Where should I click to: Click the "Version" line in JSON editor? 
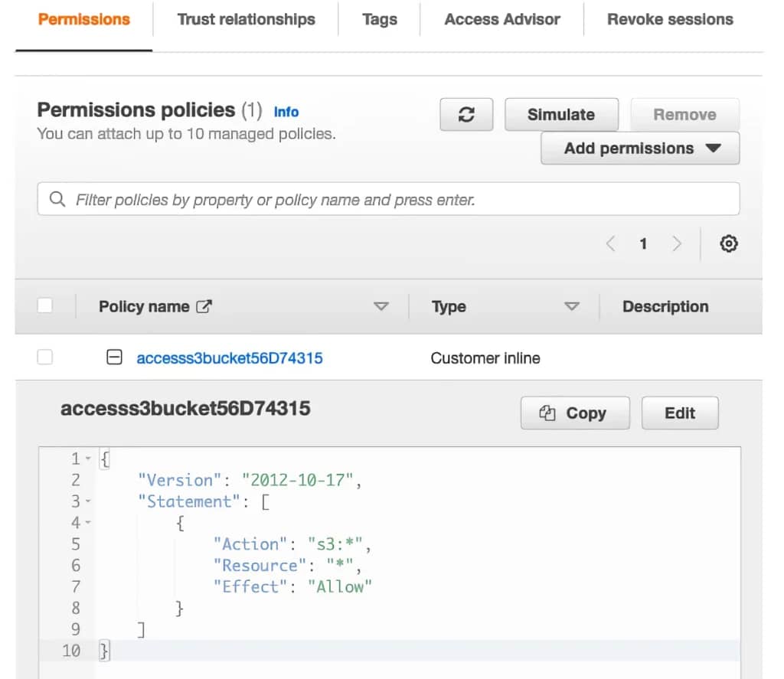249,480
